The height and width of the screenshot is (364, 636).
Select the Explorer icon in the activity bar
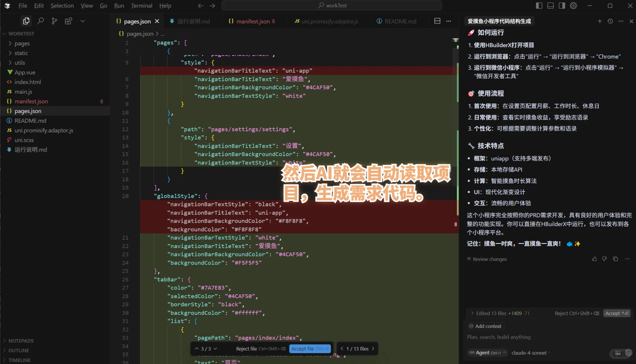pyautogui.click(x=26, y=21)
